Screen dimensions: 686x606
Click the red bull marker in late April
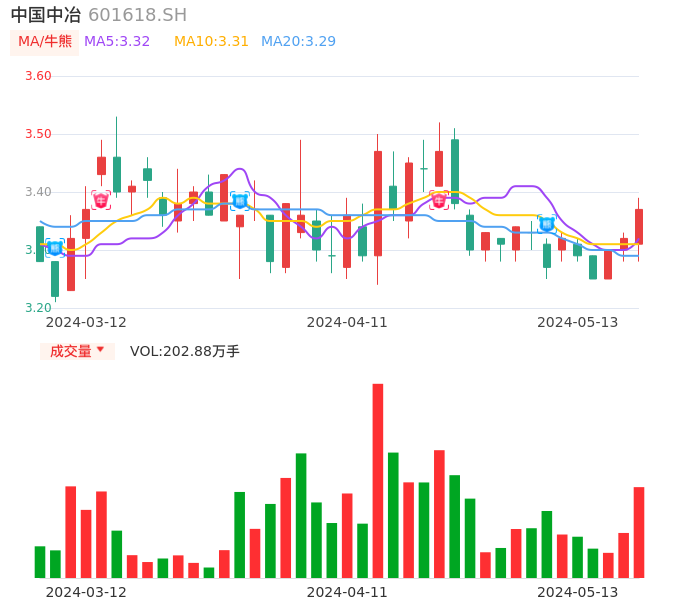(439, 200)
